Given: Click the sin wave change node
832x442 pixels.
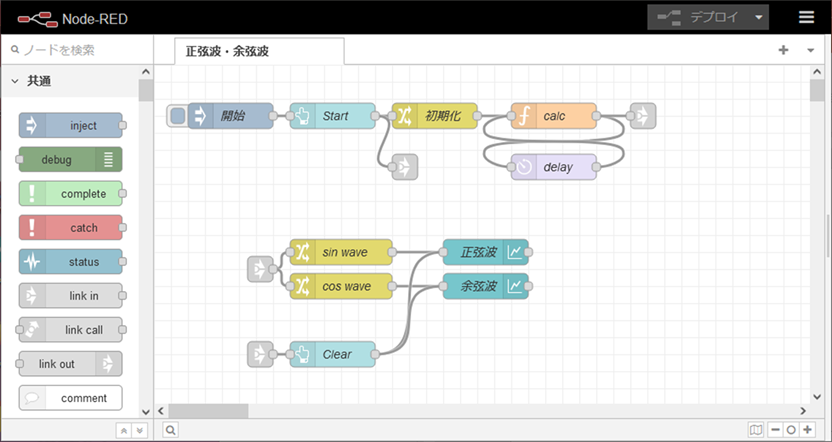Looking at the screenshot, I should point(344,252).
